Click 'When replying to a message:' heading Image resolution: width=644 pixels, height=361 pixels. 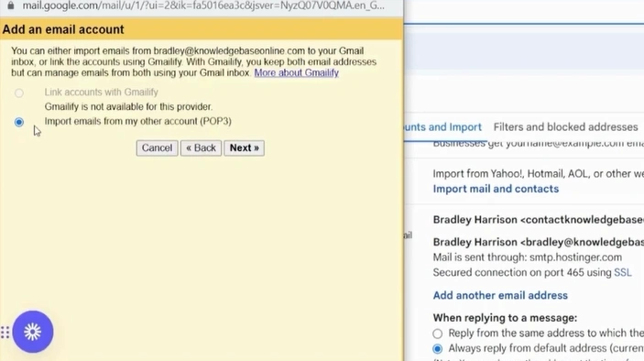tap(505, 318)
